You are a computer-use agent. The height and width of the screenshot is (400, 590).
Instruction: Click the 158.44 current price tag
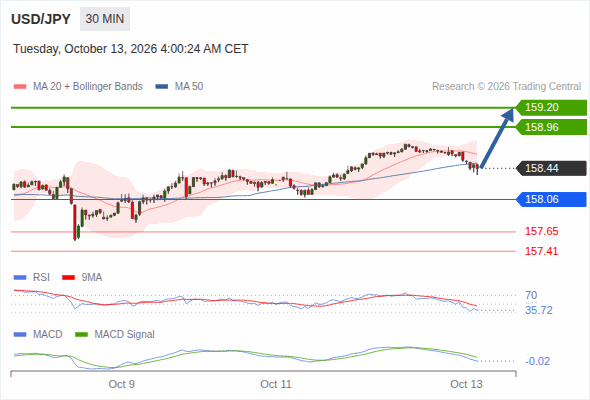pyautogui.click(x=551, y=168)
